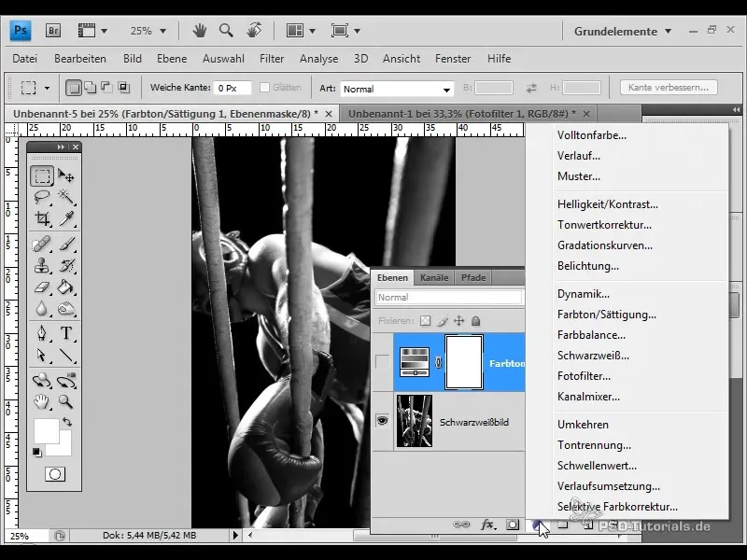Click Kante verbessern button

click(x=669, y=88)
